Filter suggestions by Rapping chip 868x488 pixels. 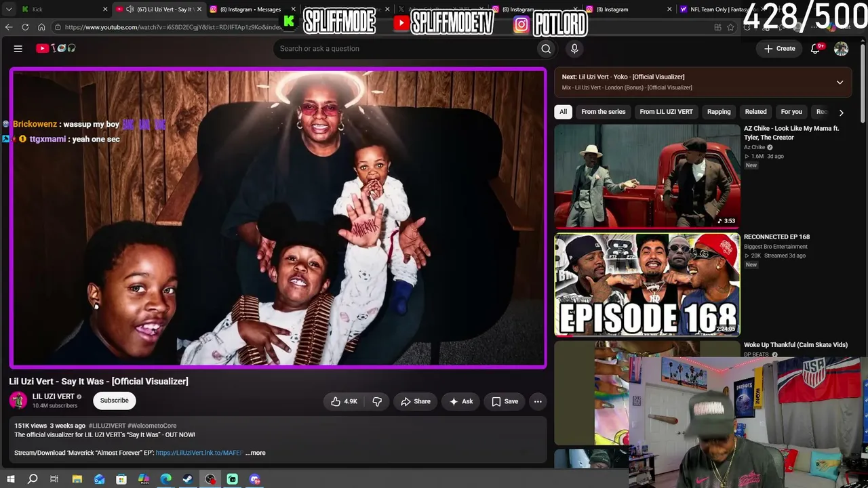tap(719, 112)
